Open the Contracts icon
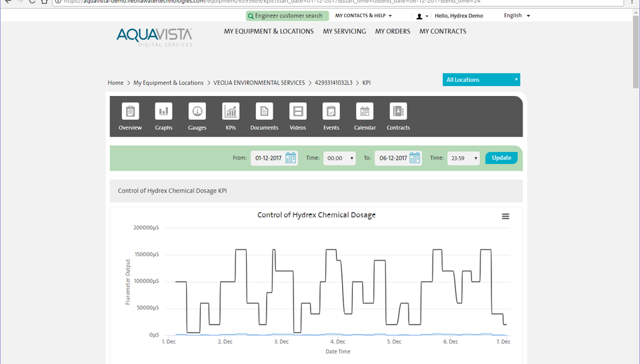The height and width of the screenshot is (364, 640). click(399, 111)
